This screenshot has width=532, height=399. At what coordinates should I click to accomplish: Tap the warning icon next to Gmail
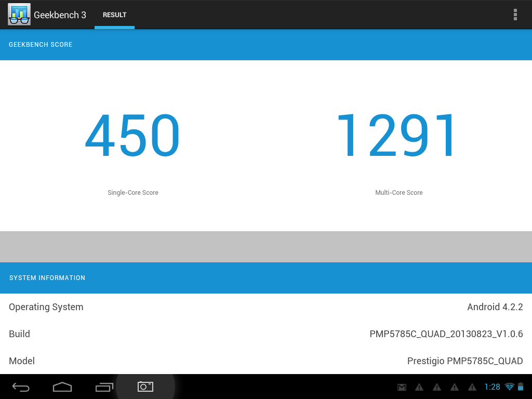419,387
